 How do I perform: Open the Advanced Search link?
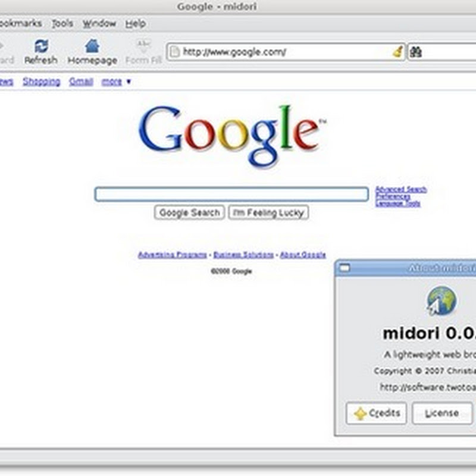click(x=401, y=189)
